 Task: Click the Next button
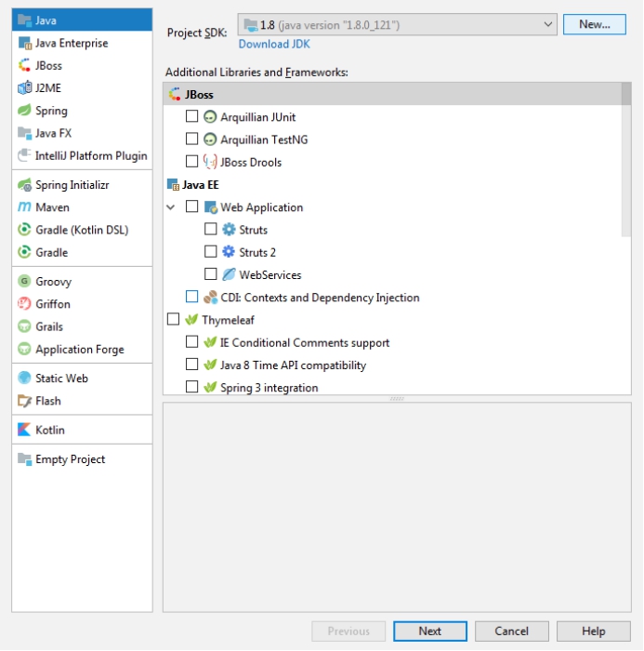pos(430,631)
